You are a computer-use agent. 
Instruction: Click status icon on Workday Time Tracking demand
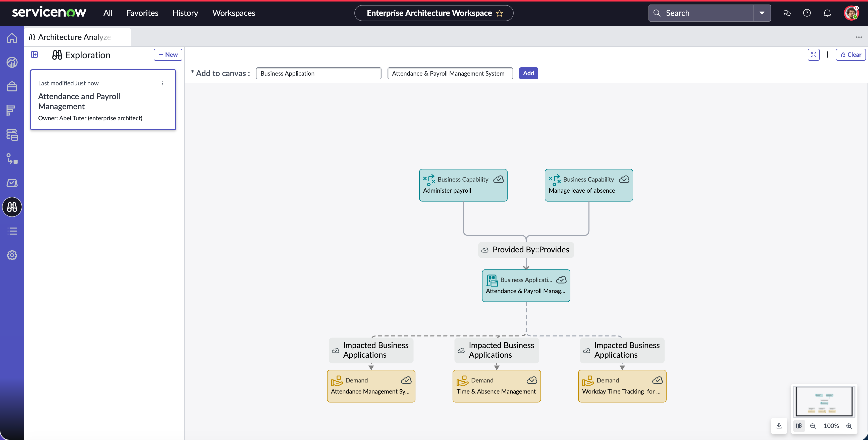(657, 380)
